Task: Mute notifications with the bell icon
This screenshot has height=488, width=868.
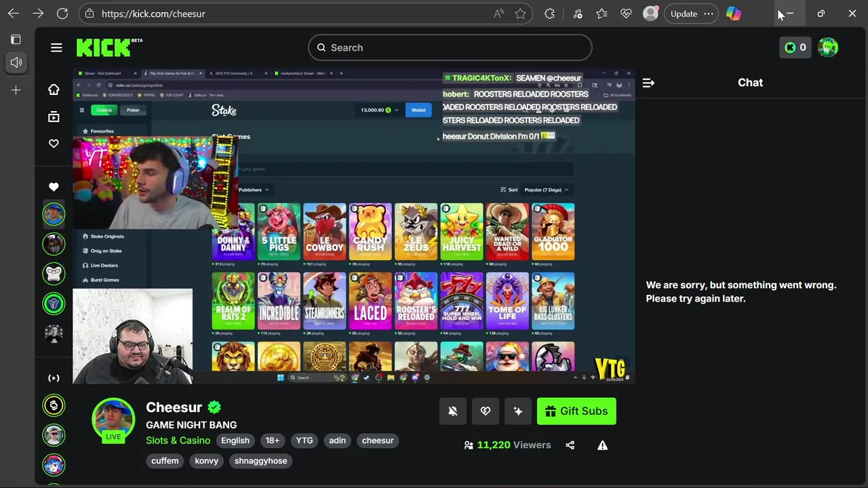Action: point(453,411)
